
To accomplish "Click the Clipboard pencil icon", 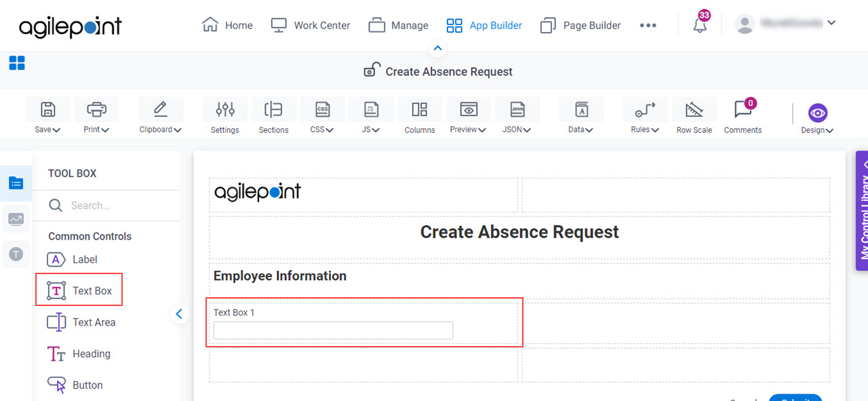I will [x=160, y=109].
